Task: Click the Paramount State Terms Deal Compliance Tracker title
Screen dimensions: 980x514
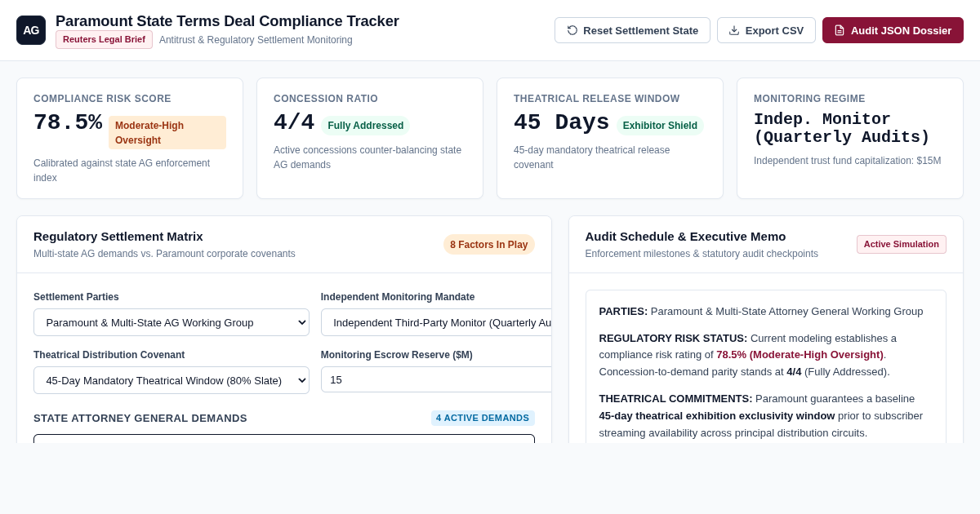Action: click(x=227, y=21)
